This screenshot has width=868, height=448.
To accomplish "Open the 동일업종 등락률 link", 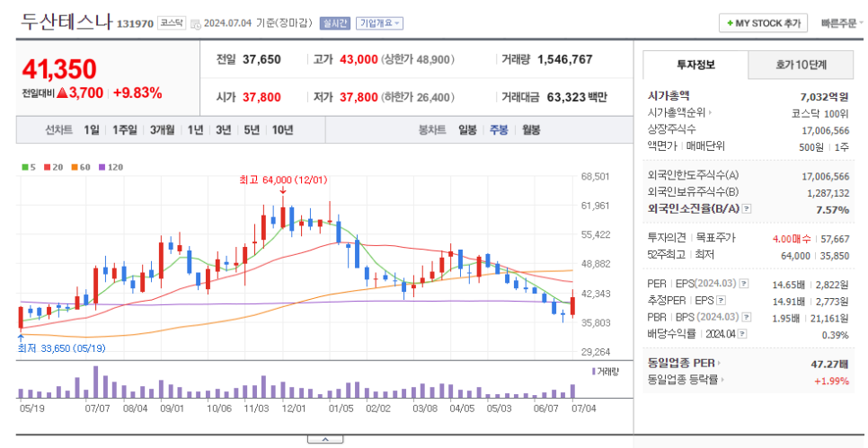I will coord(686,380).
